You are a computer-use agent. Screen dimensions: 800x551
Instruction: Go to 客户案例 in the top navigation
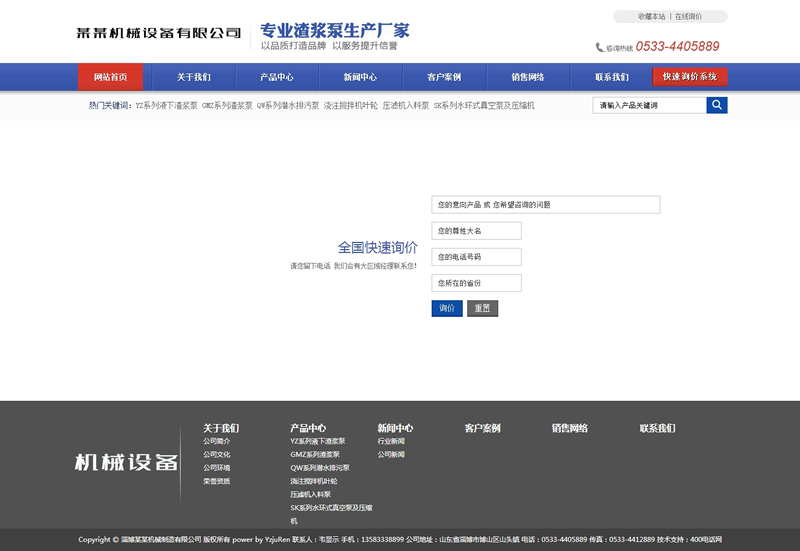click(x=443, y=77)
